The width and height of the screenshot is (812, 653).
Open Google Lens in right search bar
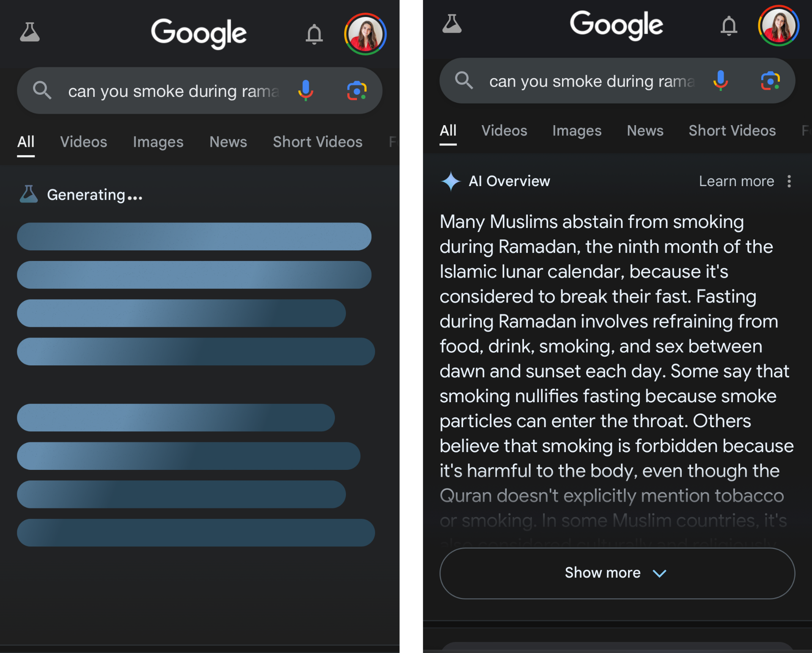[x=770, y=81]
